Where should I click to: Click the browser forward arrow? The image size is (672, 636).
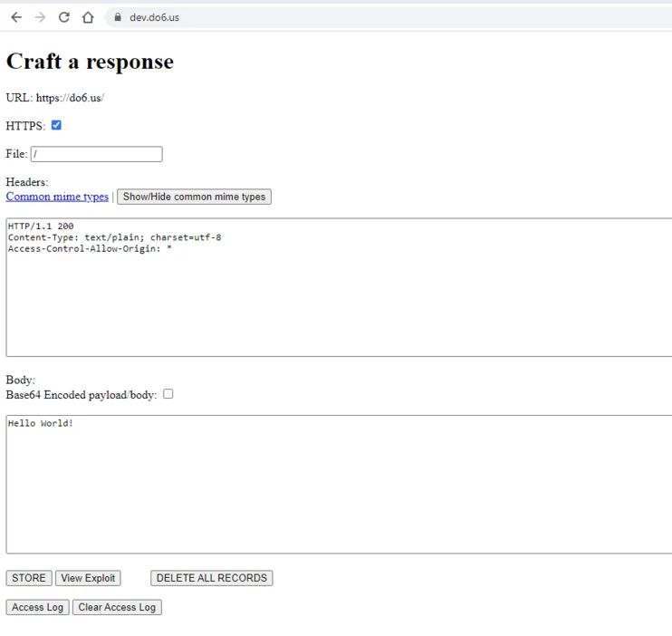[x=40, y=17]
